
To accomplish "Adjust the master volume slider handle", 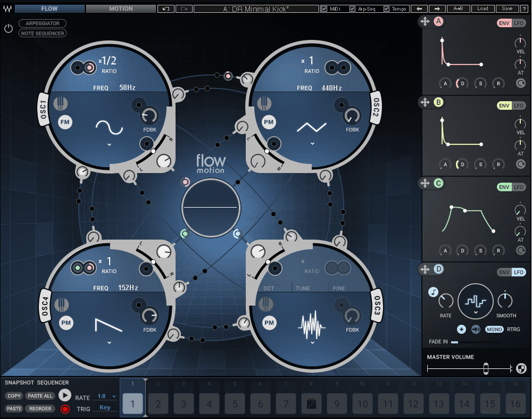I will (x=486, y=368).
